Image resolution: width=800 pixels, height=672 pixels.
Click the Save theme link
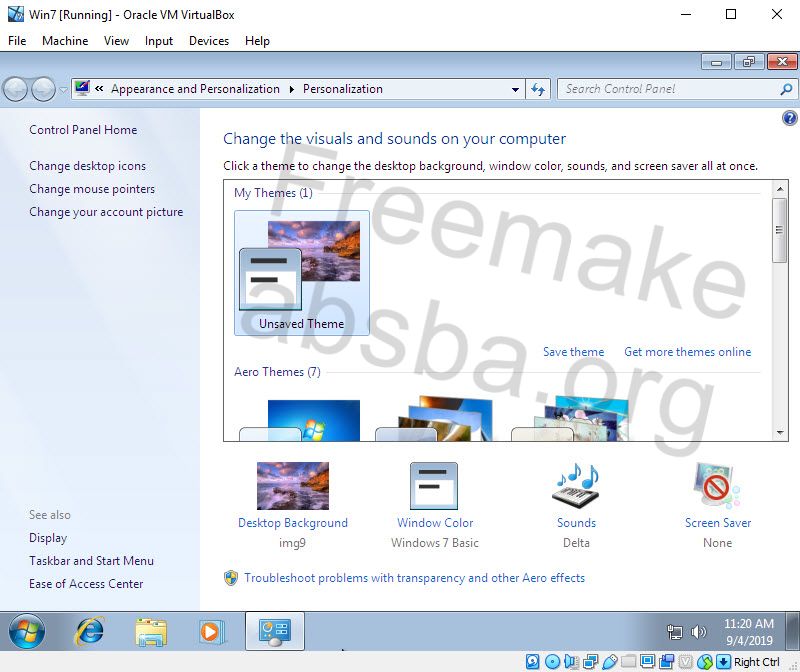(x=573, y=352)
